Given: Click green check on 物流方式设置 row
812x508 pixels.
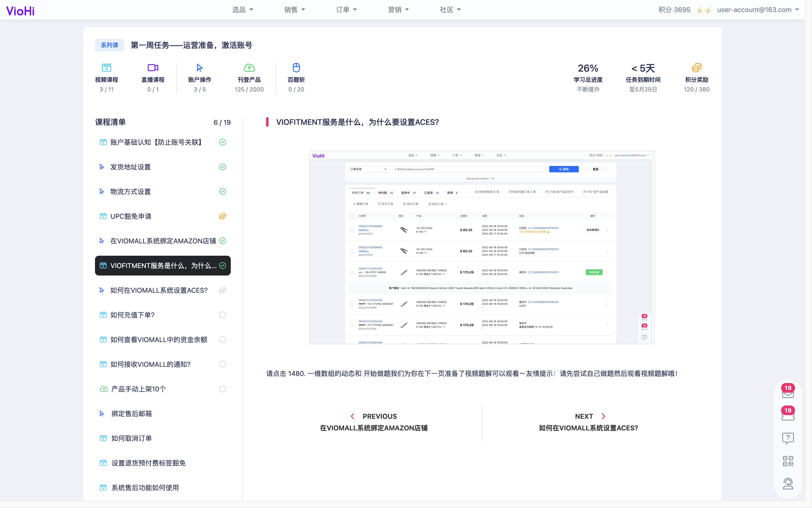Looking at the screenshot, I should click(x=223, y=192).
